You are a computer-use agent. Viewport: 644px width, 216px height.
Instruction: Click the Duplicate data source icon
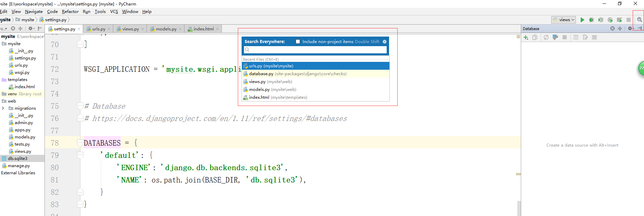[x=535, y=37]
